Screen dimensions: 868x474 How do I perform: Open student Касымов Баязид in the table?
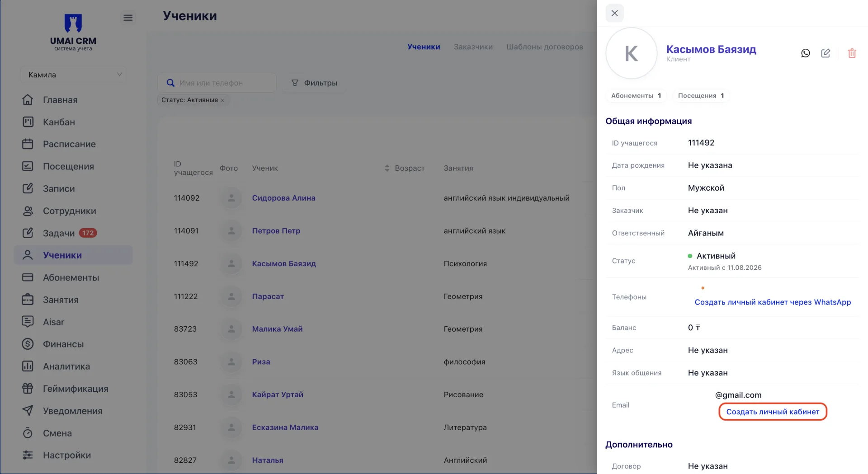(284, 263)
